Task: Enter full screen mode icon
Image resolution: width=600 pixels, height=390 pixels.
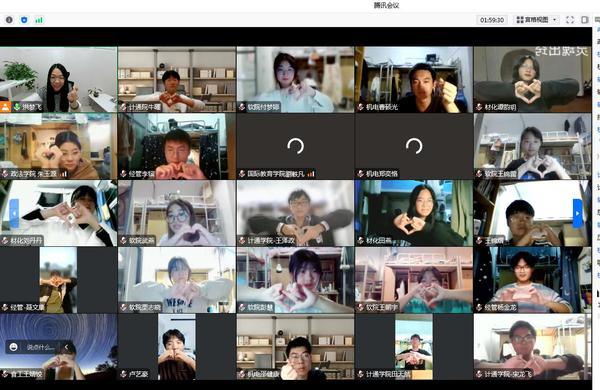Action: tap(570, 20)
